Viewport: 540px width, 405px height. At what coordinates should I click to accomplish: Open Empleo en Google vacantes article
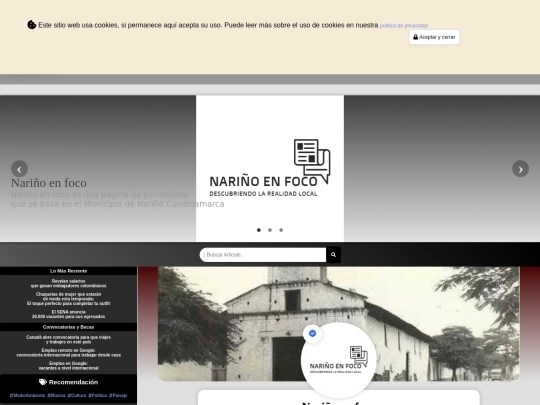(69, 366)
